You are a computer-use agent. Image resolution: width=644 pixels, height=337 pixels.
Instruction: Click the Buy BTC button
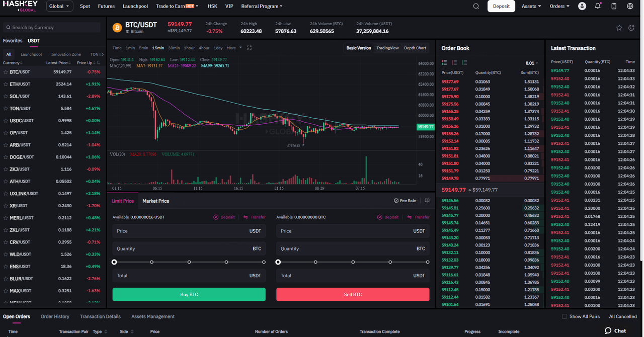tap(189, 294)
